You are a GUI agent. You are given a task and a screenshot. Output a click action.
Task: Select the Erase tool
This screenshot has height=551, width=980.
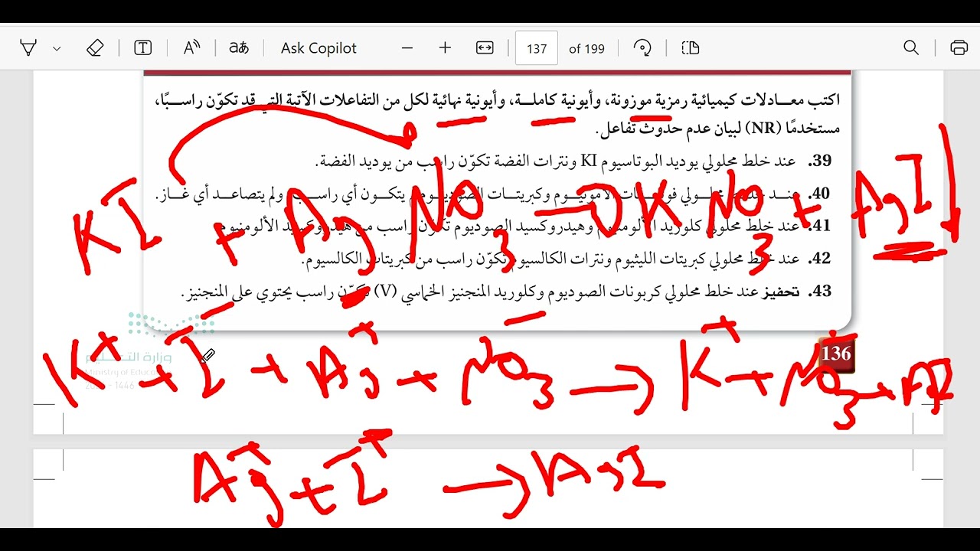coord(94,48)
